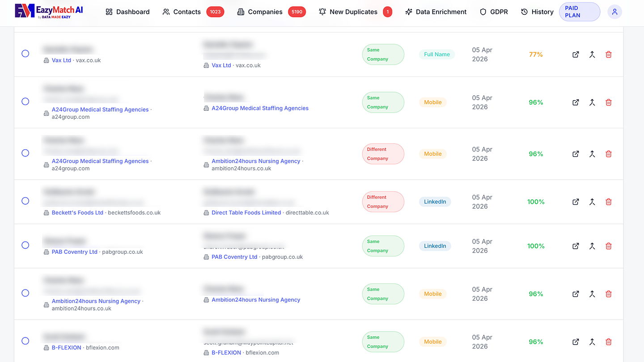The image size is (644, 362).
Task: Click the 100% score in Beckett's Foods row
Action: 536,202
